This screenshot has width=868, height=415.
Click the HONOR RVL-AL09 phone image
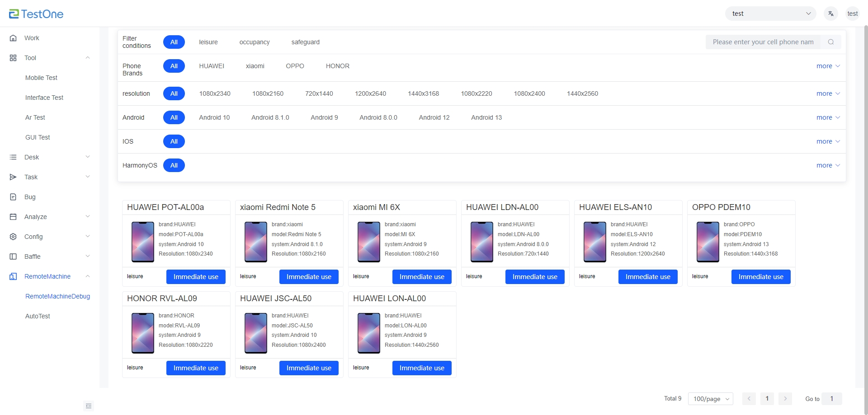tap(143, 333)
